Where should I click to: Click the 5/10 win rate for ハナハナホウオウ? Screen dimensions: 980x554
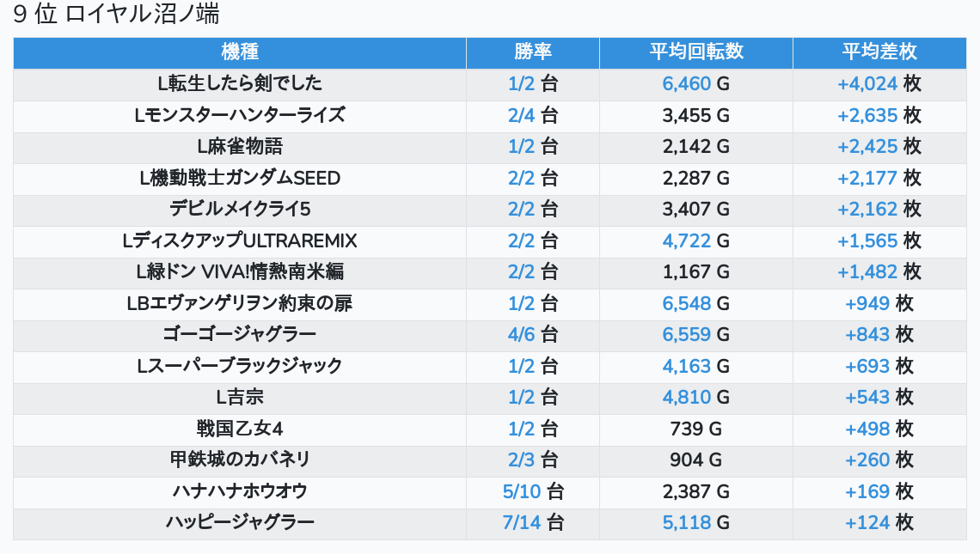pyautogui.click(x=521, y=491)
